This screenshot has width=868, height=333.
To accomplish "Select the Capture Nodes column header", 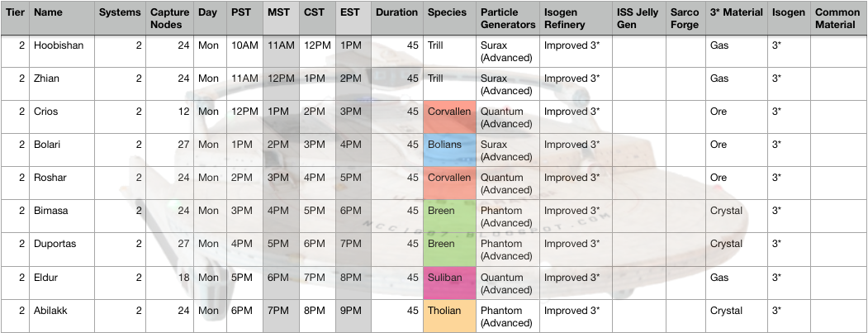I will click(x=170, y=18).
